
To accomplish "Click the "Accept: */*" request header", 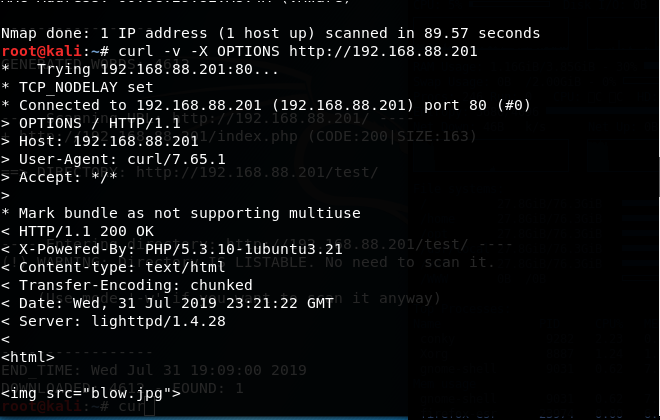I will pos(59,177).
